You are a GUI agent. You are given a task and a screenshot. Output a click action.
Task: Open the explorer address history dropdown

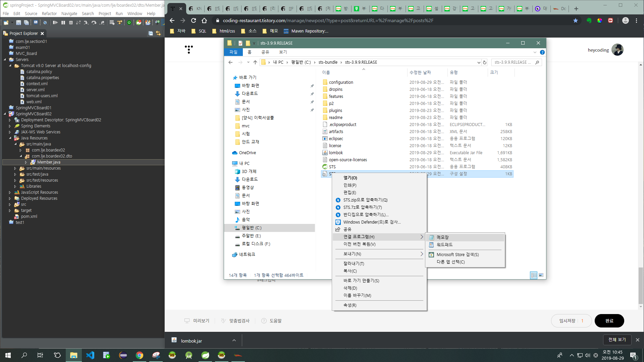pos(479,62)
